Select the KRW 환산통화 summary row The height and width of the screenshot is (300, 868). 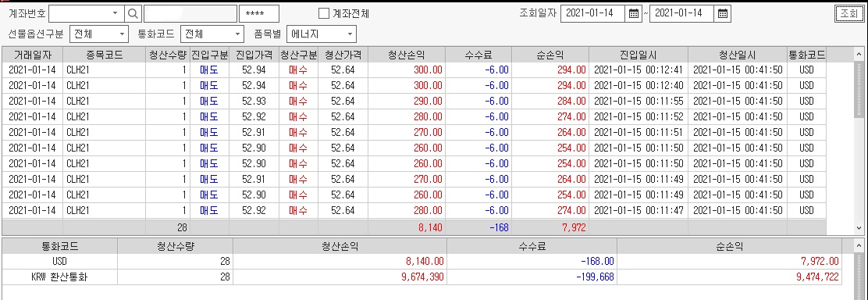422,277
